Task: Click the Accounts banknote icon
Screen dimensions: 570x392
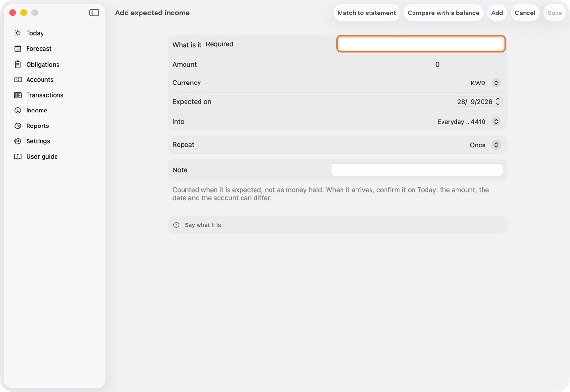Action: tap(18, 80)
